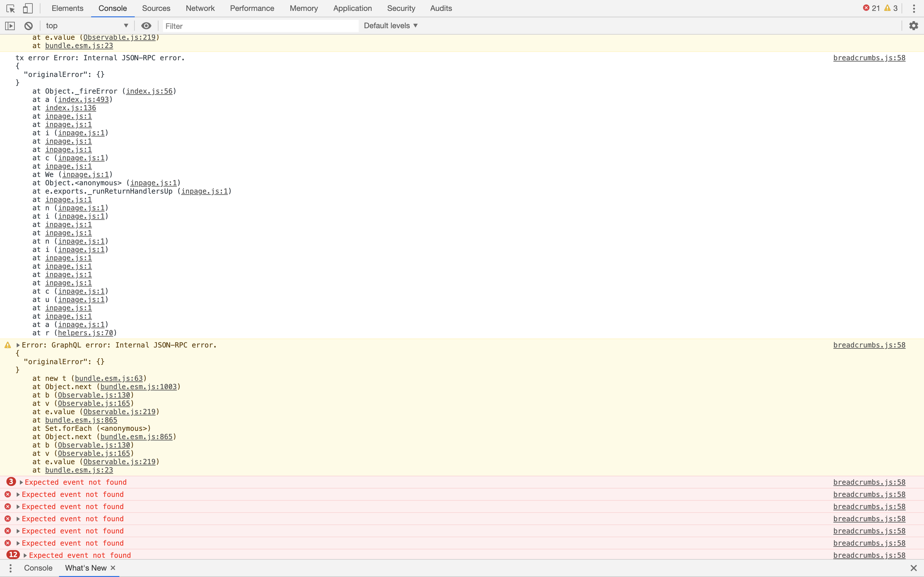Toggle the device toolbar

click(28, 8)
